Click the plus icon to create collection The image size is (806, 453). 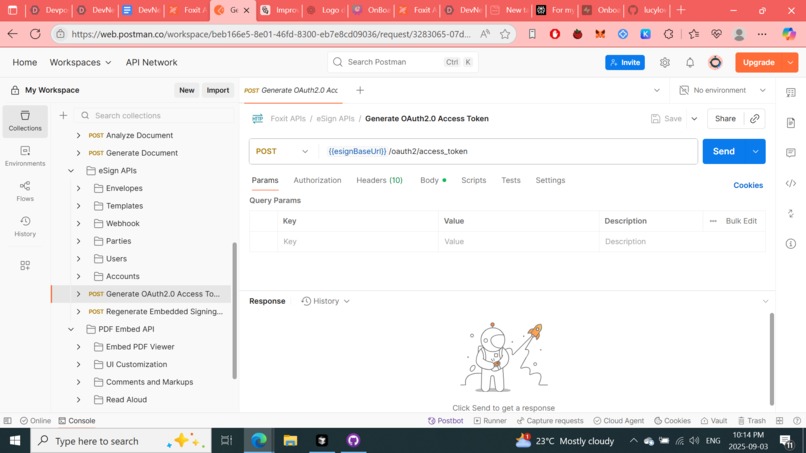(63, 115)
